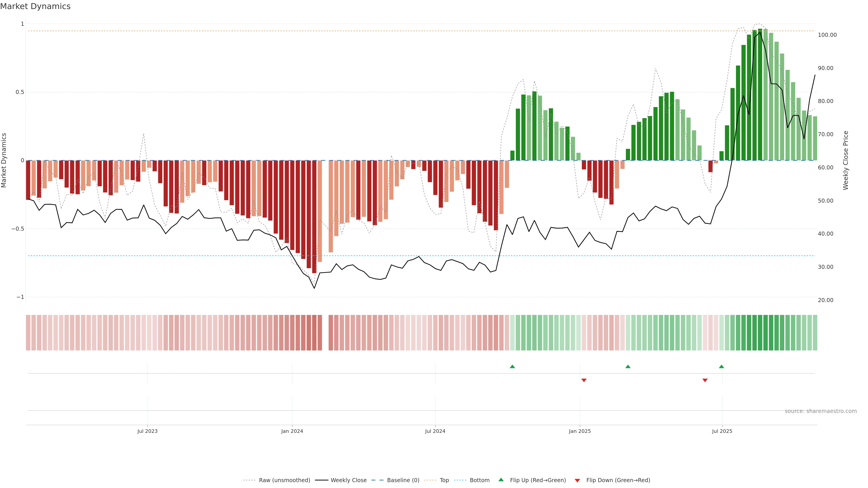868x488 pixels.
Task: Click the red Flip Down legend triangle
Action: pyautogui.click(x=577, y=480)
